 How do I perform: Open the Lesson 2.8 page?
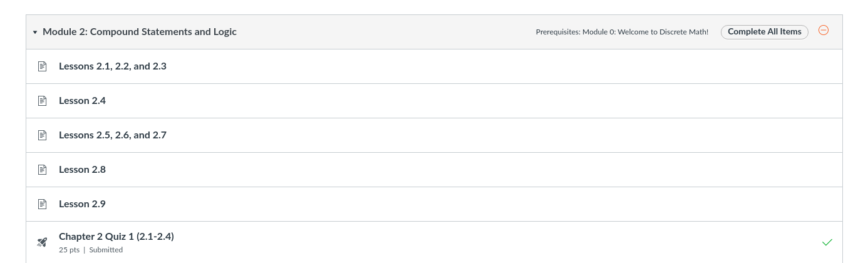[x=82, y=170]
